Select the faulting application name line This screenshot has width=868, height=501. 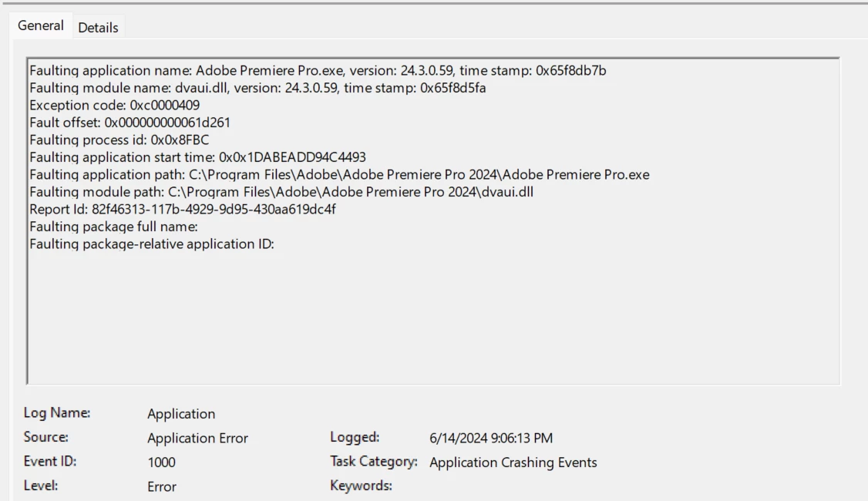click(318, 70)
